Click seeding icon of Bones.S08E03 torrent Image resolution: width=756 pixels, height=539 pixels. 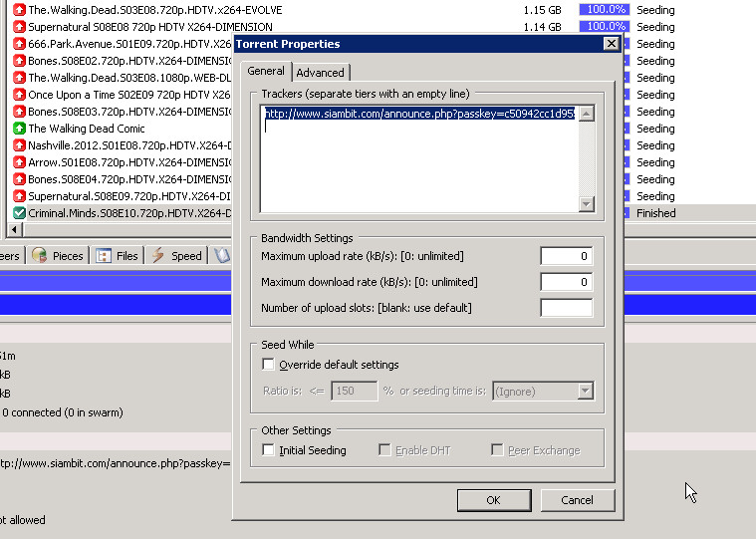pos(19,112)
